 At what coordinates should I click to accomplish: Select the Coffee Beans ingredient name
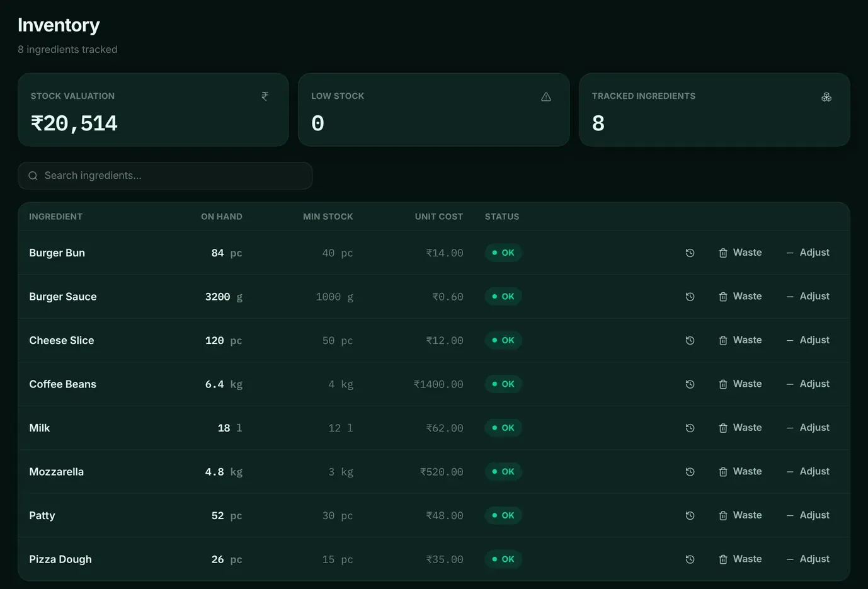[x=62, y=384]
